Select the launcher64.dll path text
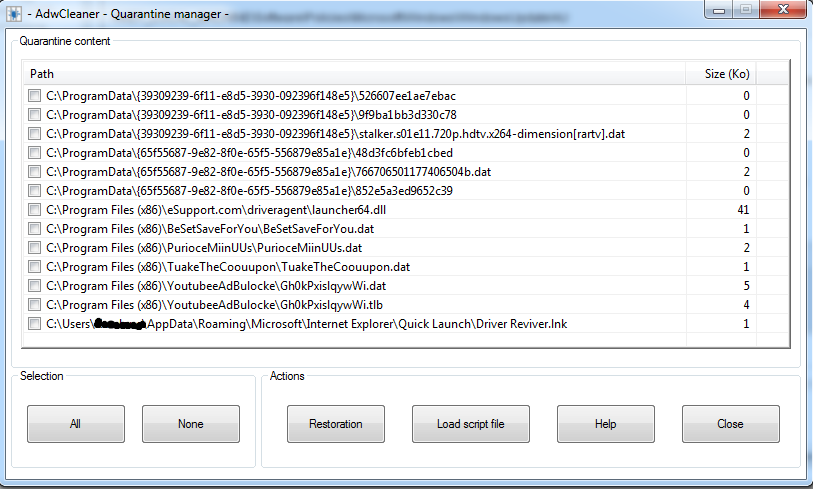Image resolution: width=813 pixels, height=489 pixels. (x=216, y=210)
